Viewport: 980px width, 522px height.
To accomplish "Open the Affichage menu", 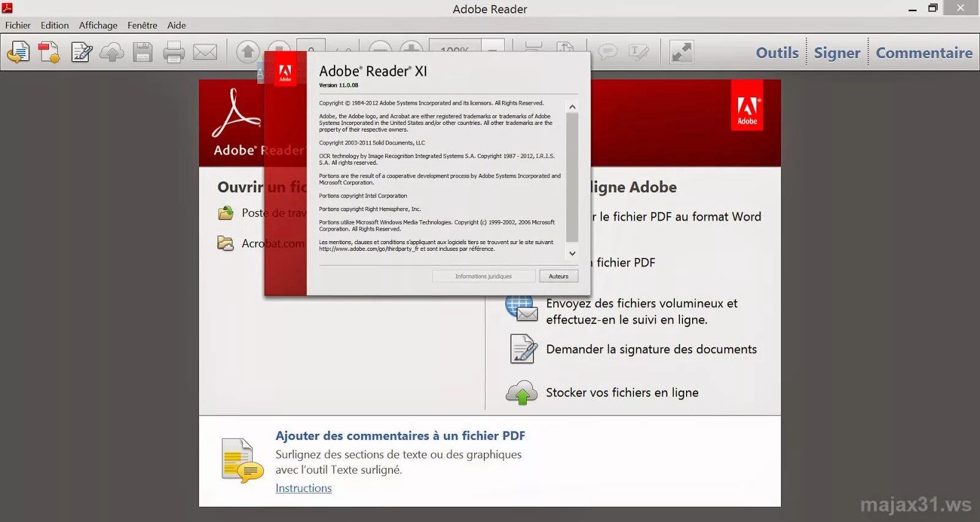I will 98,25.
